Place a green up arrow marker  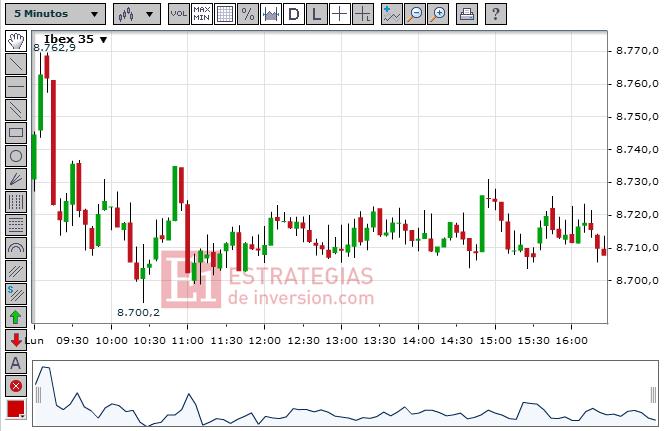pyautogui.click(x=16, y=317)
